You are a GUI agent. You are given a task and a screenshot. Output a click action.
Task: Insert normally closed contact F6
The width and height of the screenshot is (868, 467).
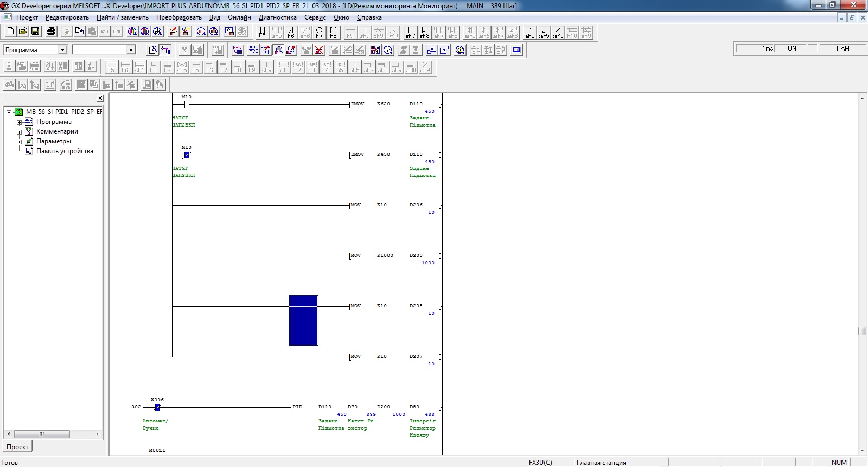pos(291,33)
